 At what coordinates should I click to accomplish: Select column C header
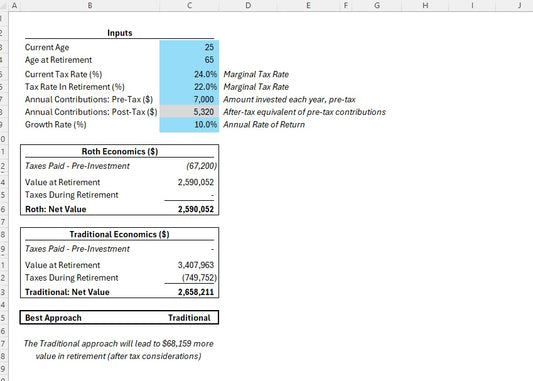[189, 5]
